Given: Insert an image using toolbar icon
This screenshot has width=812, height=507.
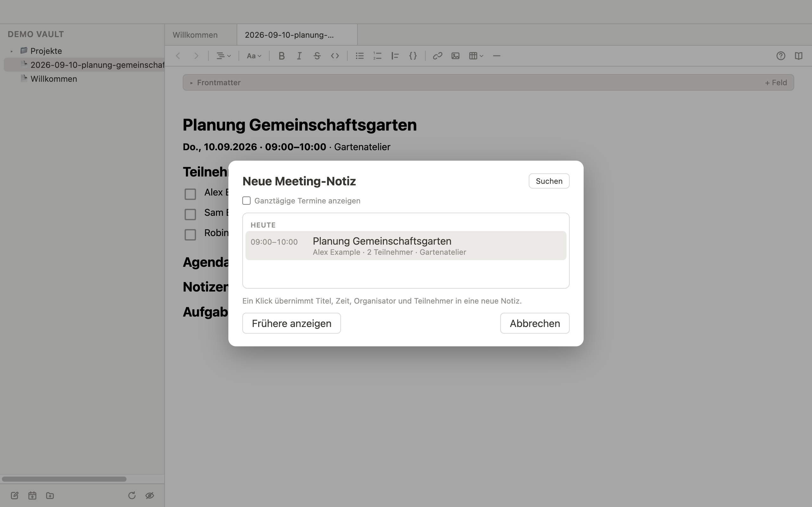Looking at the screenshot, I should click(x=455, y=56).
